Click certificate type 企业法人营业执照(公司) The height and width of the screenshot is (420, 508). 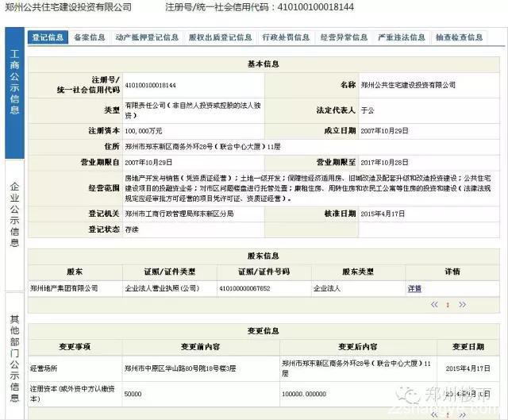(162, 288)
